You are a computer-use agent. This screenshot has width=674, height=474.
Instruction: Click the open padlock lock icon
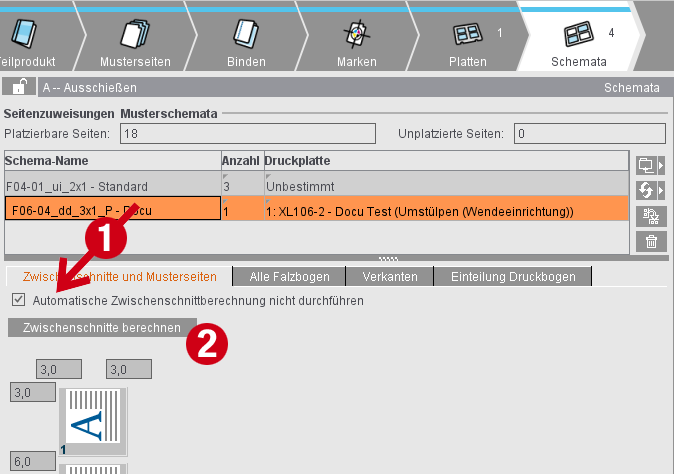coord(19,86)
